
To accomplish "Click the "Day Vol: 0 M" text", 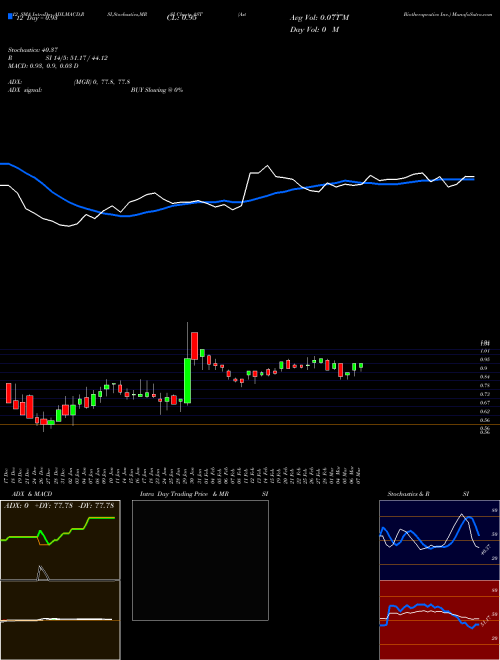I will (314, 30).
